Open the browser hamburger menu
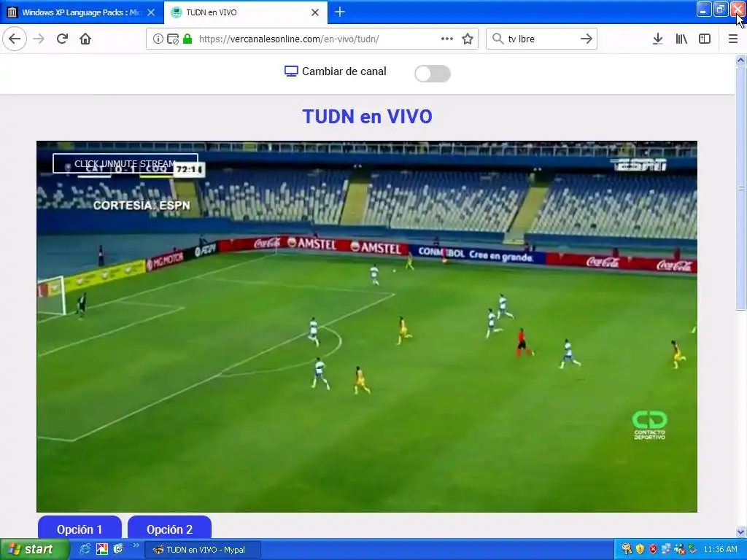 [732, 39]
